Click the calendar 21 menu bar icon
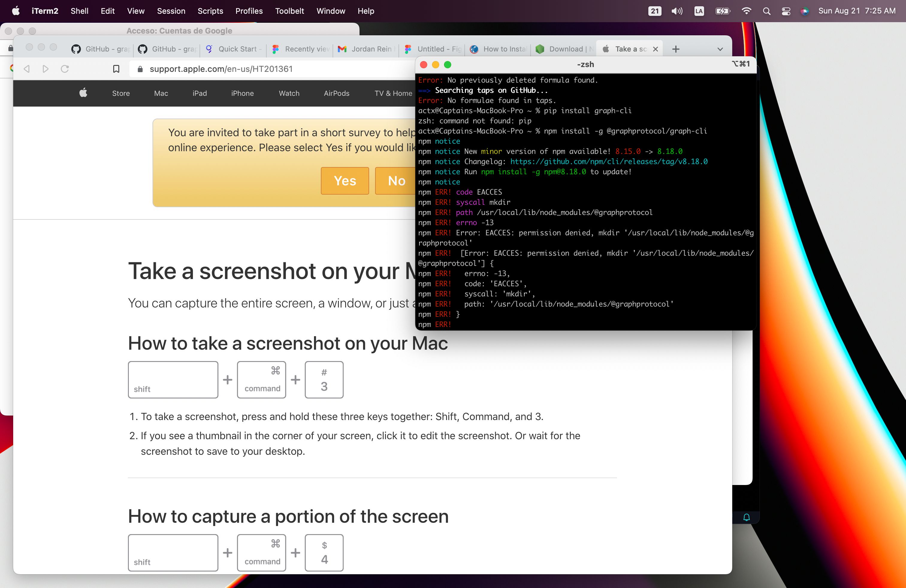The image size is (906, 588). [655, 11]
